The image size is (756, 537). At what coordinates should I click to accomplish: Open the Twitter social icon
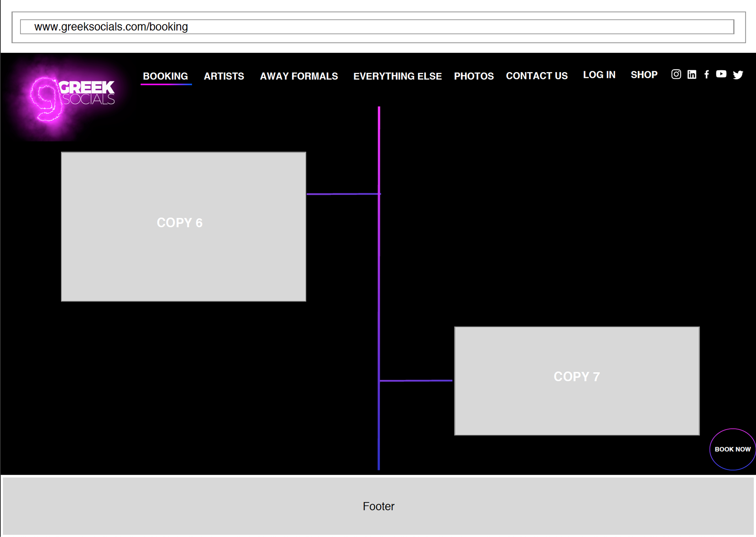[738, 75]
